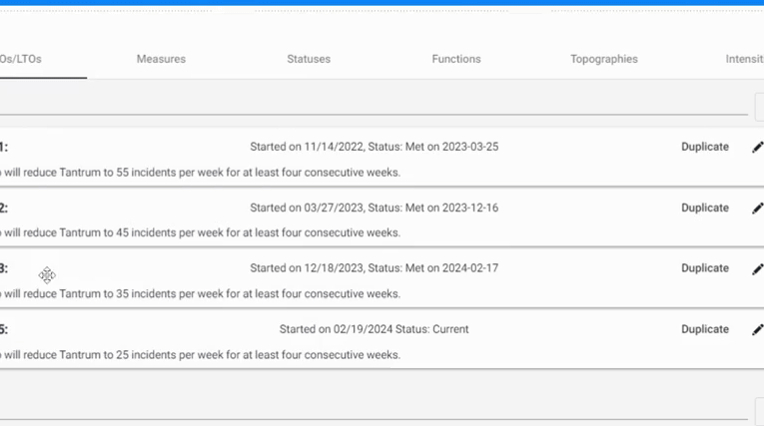
Task: Click status text 'Met on 2024-02-17'
Action: (x=452, y=268)
